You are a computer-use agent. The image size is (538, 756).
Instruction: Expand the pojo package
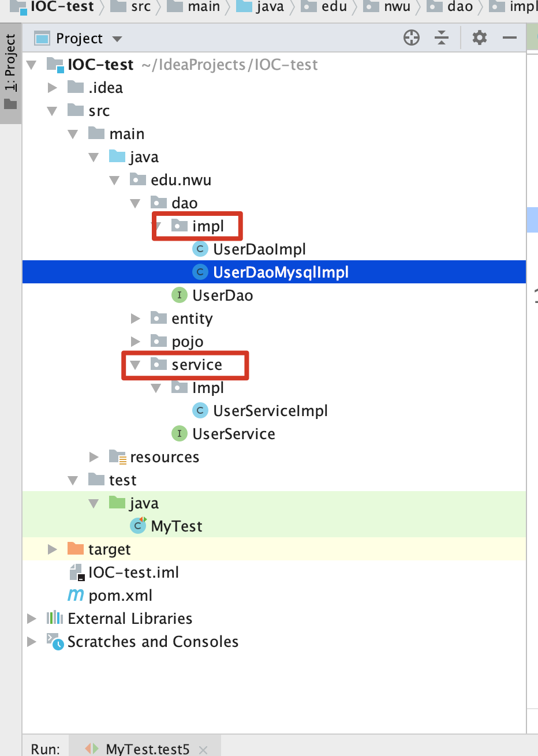coord(136,342)
